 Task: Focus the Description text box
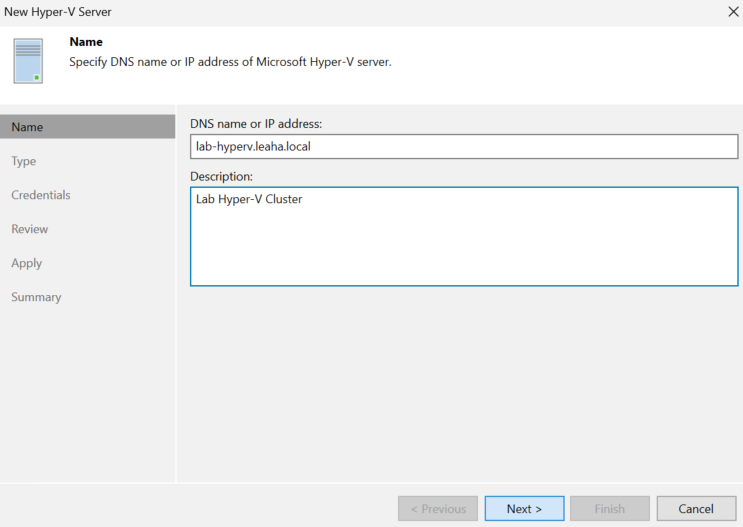[x=464, y=236]
